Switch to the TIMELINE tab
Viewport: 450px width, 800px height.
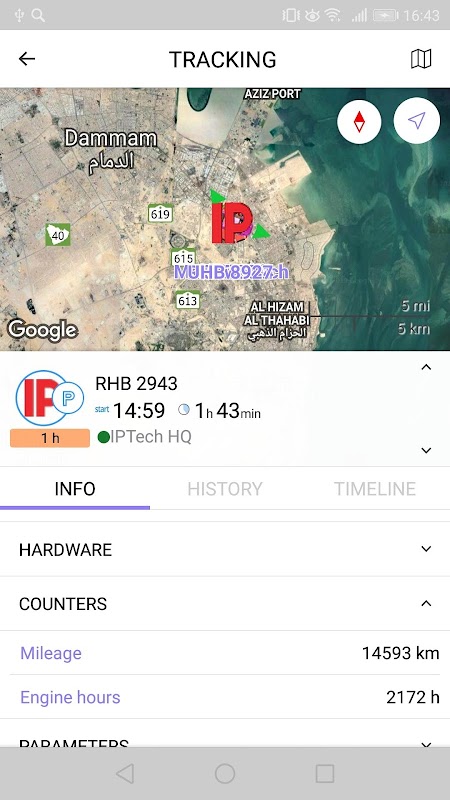pyautogui.click(x=374, y=489)
